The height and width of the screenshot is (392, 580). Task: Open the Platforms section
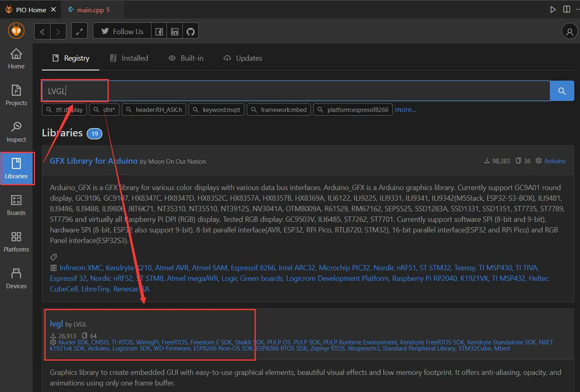16,241
